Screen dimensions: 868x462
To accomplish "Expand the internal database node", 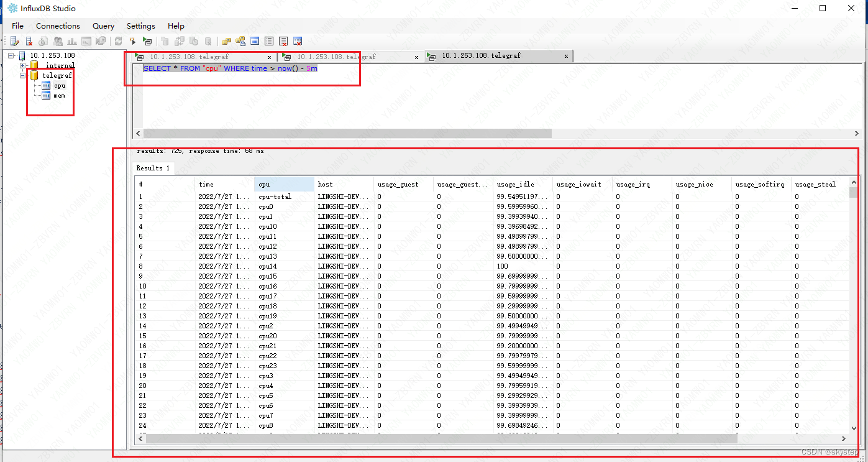I will pos(23,65).
